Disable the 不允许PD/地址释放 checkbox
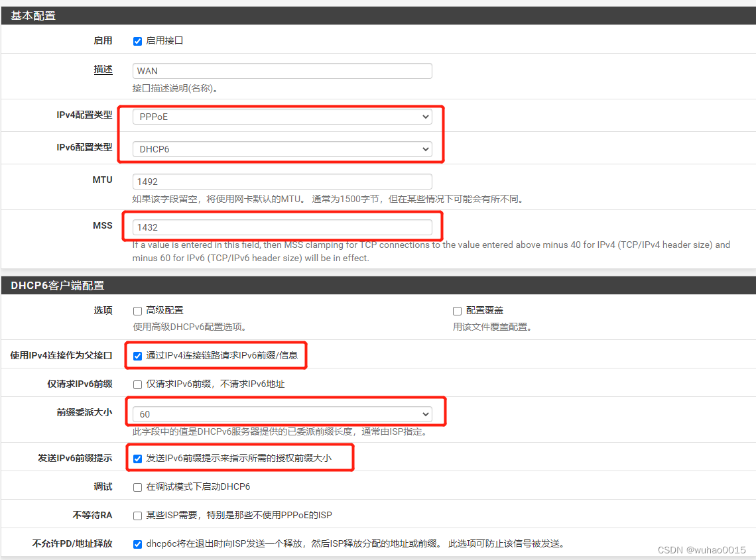 point(137,543)
